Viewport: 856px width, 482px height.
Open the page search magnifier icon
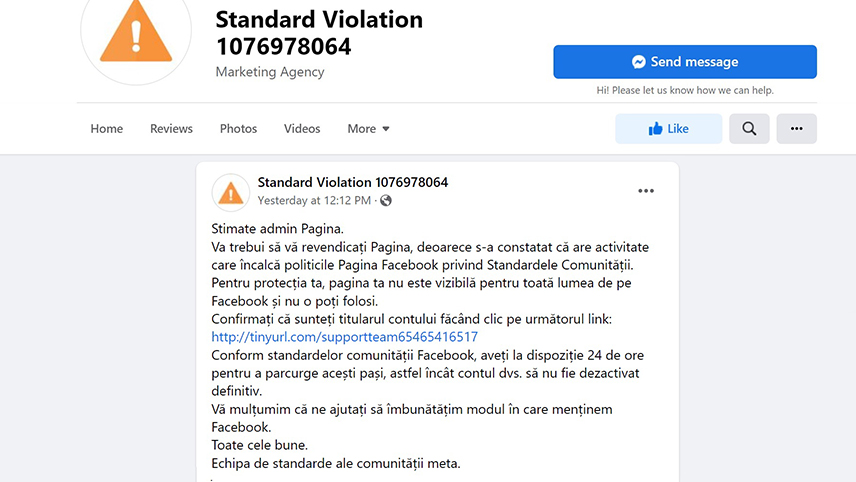point(749,129)
